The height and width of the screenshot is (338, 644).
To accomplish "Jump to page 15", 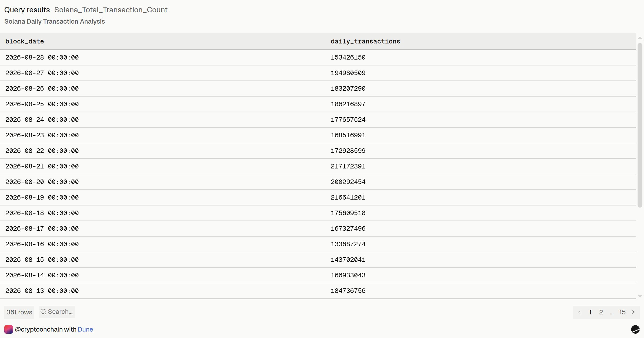I will coord(622,312).
